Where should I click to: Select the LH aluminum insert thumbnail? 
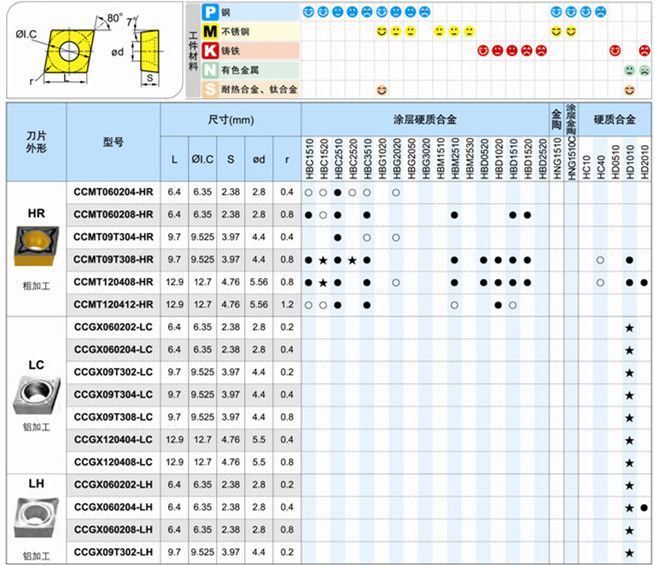pyautogui.click(x=35, y=517)
